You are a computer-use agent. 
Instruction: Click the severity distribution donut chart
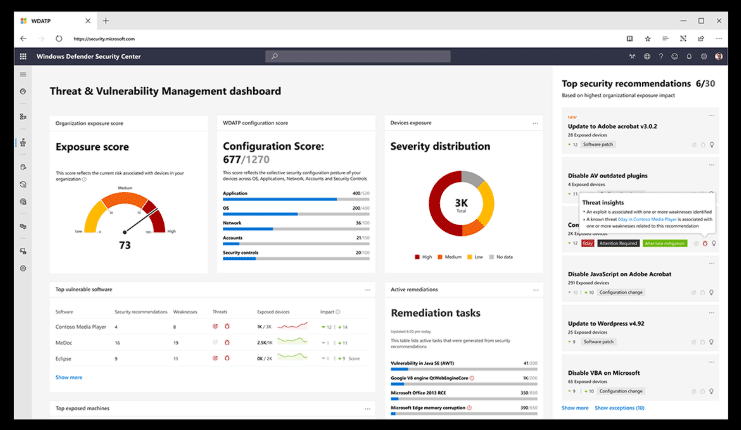point(461,203)
